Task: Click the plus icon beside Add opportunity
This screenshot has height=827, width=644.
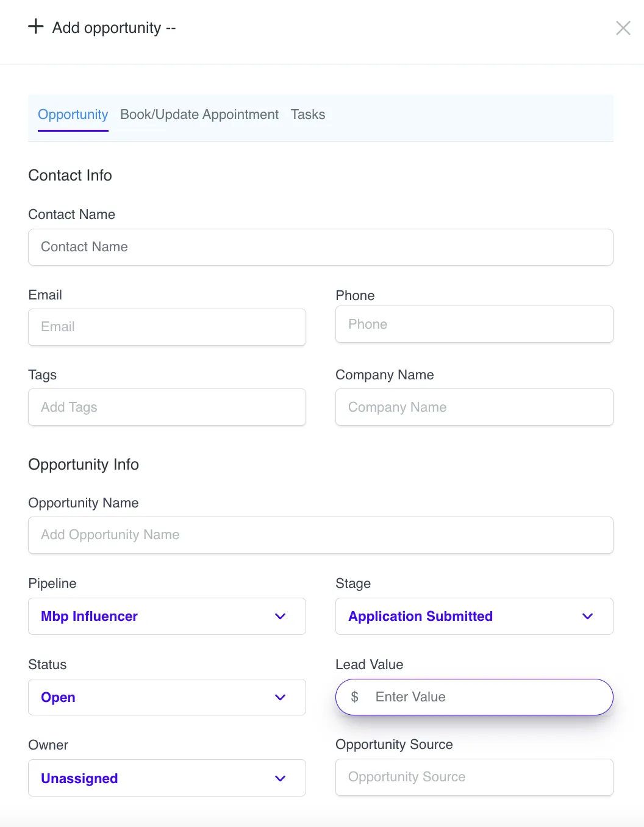Action: 36,27
